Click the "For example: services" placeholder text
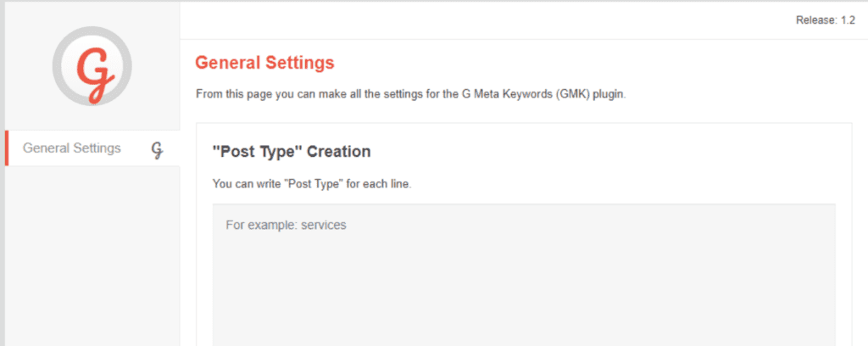The height and width of the screenshot is (346, 868). tap(287, 226)
